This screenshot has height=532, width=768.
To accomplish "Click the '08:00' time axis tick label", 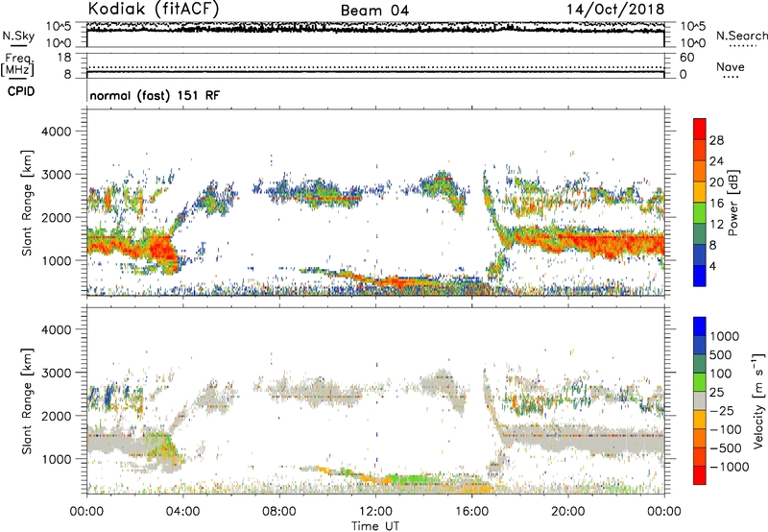I will pos(278,512).
